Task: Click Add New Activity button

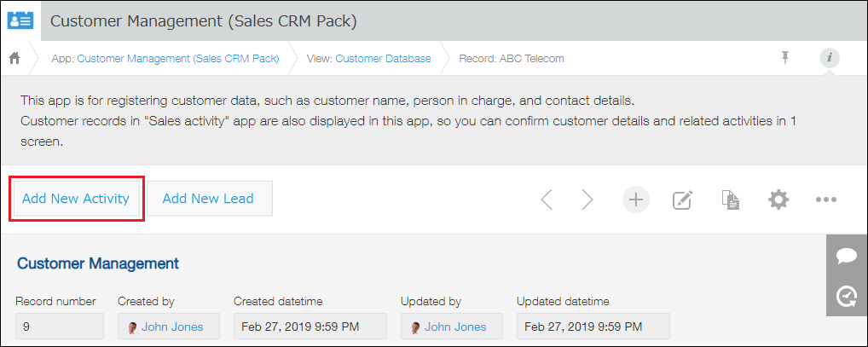Action: [76, 199]
